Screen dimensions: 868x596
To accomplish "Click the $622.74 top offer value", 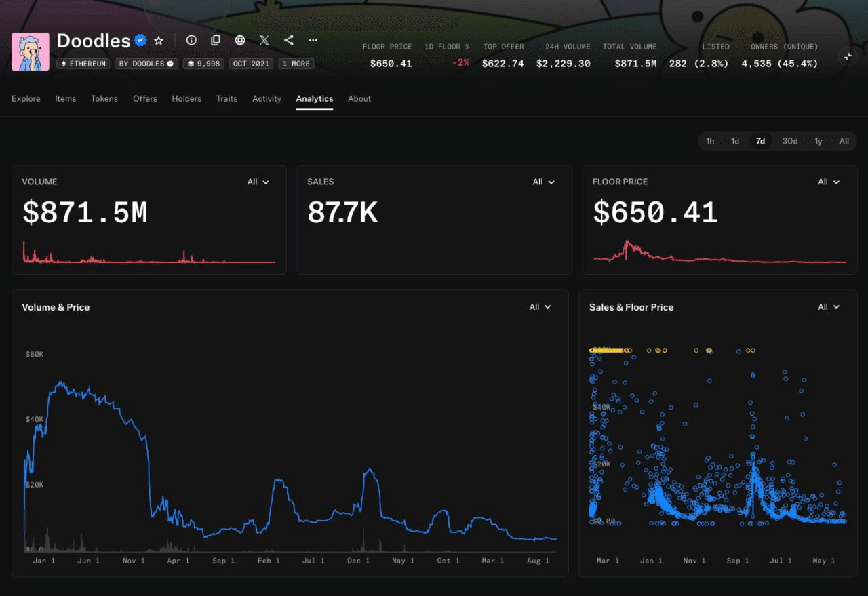I will point(503,64).
